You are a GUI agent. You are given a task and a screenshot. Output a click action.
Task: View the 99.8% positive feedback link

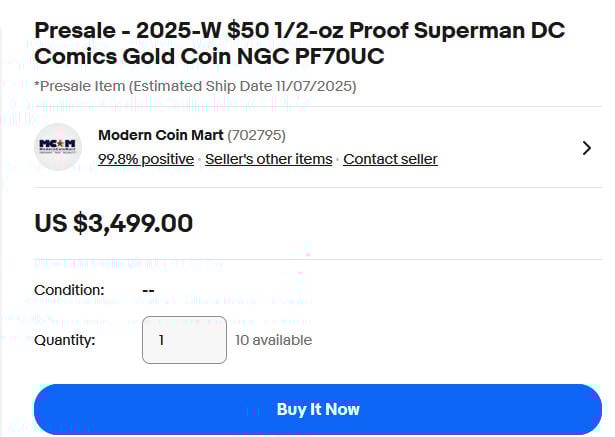pyautogui.click(x=146, y=159)
